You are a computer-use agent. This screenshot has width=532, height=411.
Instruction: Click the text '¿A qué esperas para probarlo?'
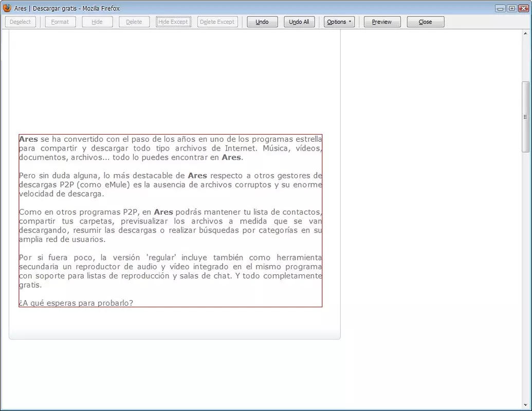[76, 303]
